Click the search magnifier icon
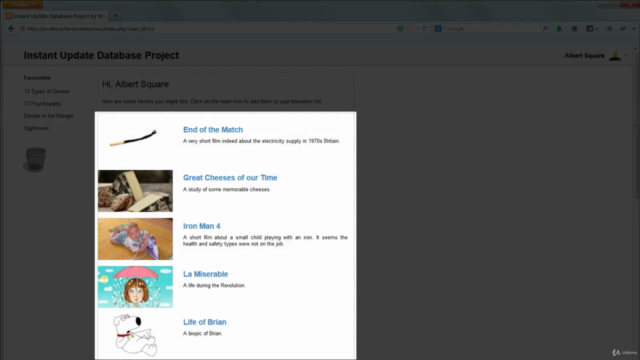 click(545, 29)
